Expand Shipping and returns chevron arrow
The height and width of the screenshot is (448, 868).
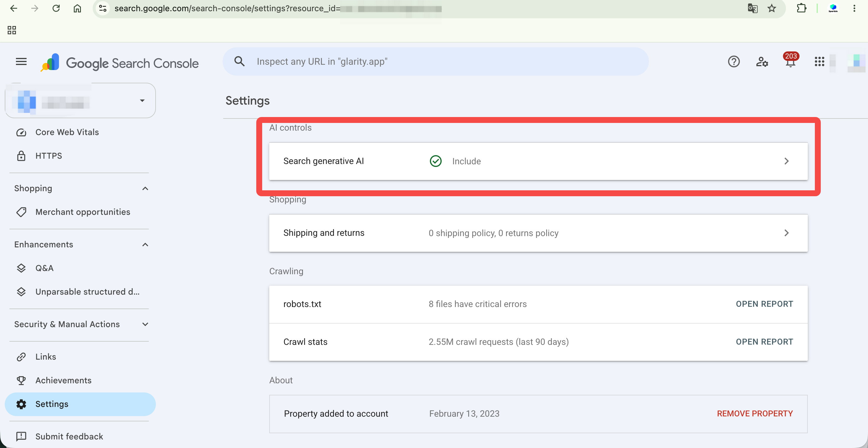[x=786, y=233]
